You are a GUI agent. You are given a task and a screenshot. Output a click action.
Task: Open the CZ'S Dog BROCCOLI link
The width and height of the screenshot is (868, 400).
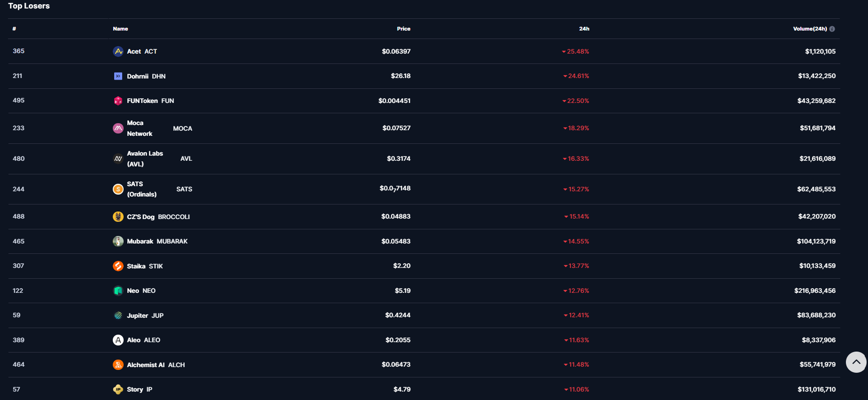[x=158, y=217]
